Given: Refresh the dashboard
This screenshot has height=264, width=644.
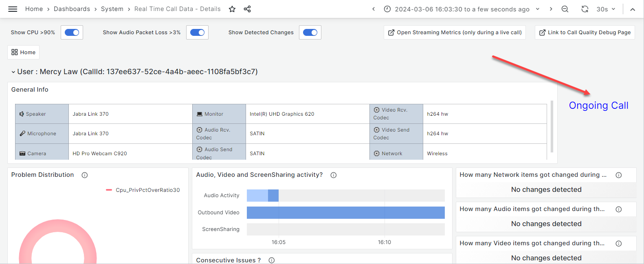Looking at the screenshot, I should tap(585, 9).
